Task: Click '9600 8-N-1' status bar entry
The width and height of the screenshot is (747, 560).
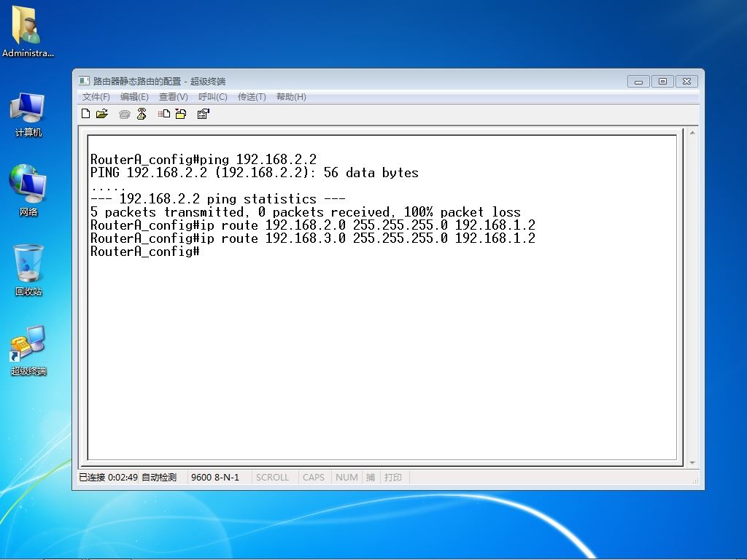Action: tap(215, 477)
